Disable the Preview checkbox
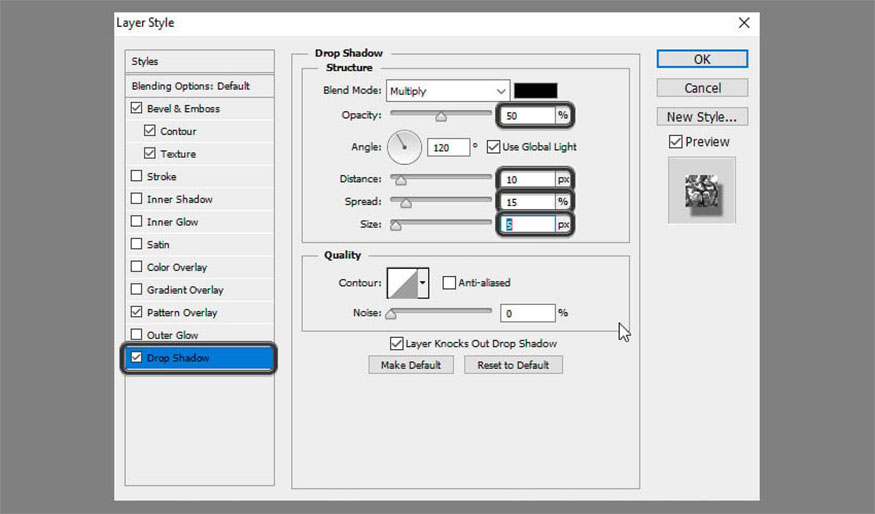Screen dimensions: 875x514 (675, 142)
